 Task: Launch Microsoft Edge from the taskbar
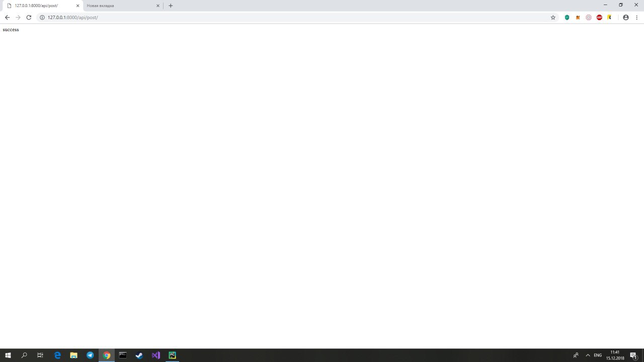pos(57,355)
